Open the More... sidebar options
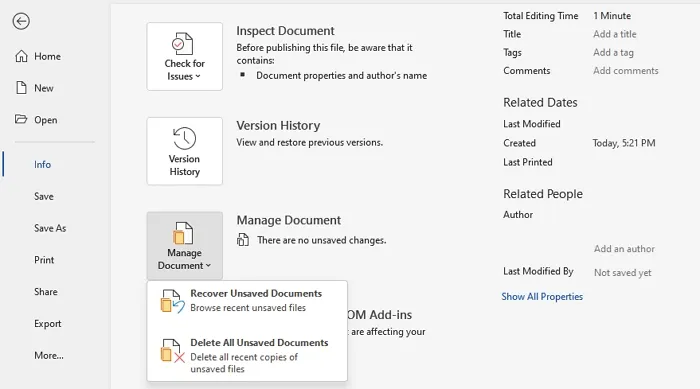The height and width of the screenshot is (389, 700). (49, 356)
